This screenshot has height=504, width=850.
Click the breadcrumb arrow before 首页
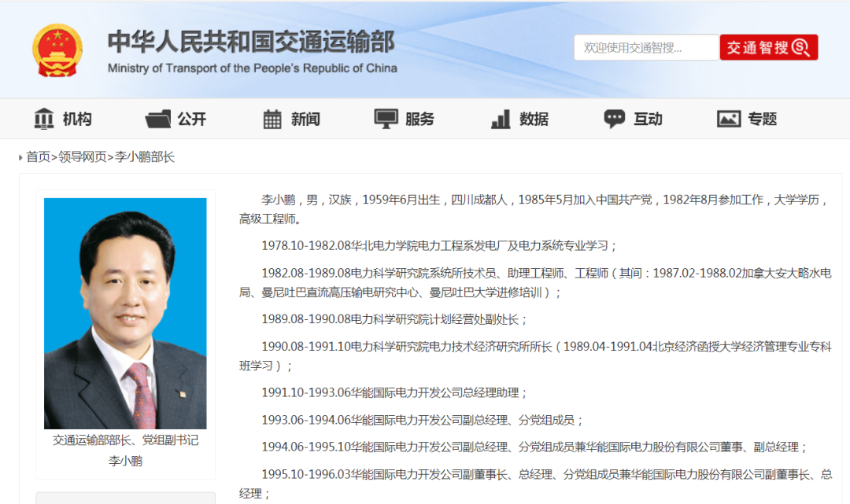pyautogui.click(x=21, y=158)
